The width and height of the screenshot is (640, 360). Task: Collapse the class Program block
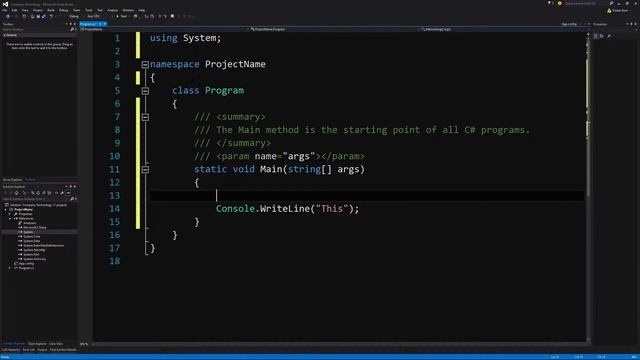coord(145,91)
